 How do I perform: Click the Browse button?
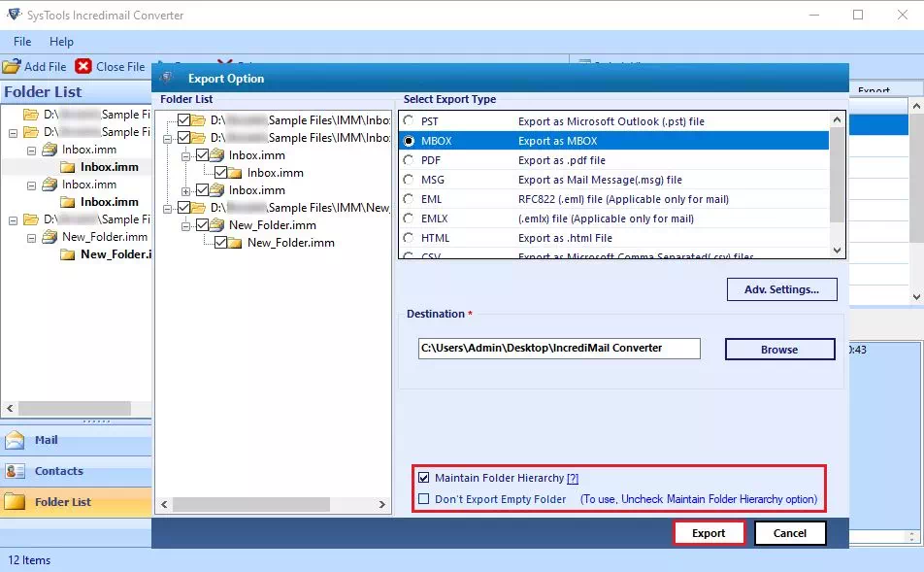[x=779, y=349]
